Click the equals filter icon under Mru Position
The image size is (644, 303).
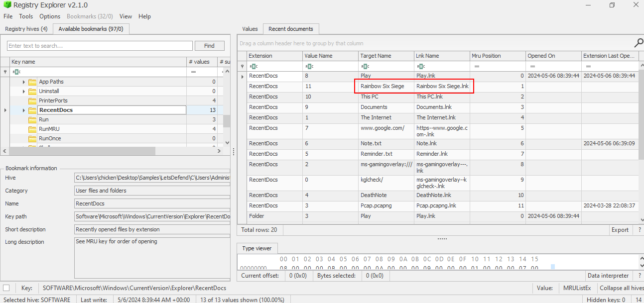(476, 66)
